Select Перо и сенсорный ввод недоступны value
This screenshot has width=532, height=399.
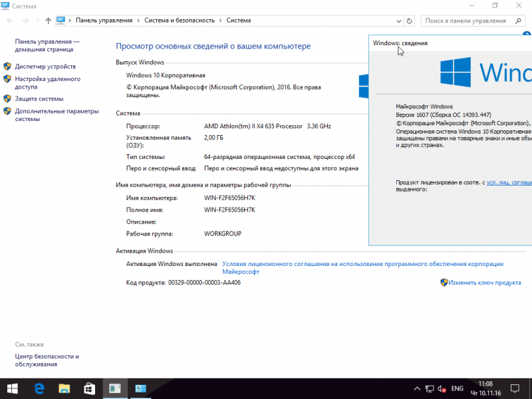pos(281,168)
